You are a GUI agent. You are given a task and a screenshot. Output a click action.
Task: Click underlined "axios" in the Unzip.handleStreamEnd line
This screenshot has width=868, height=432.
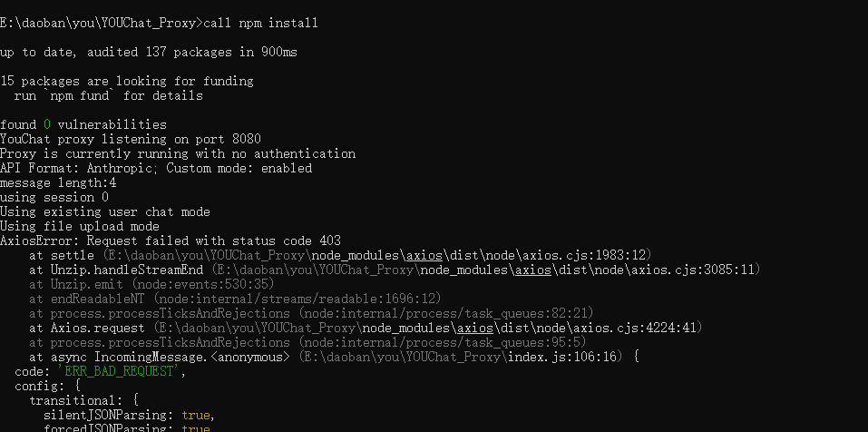[x=533, y=270]
